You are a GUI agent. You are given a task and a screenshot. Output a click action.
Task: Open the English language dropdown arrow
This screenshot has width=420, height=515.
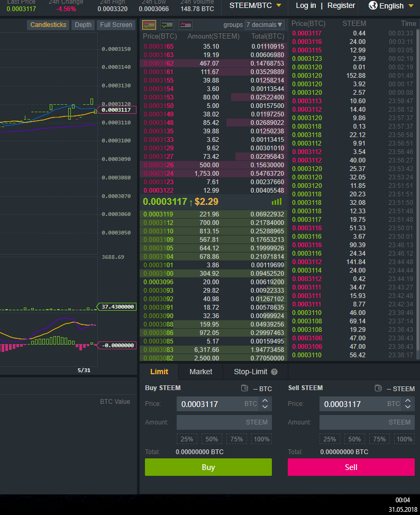pos(411,6)
